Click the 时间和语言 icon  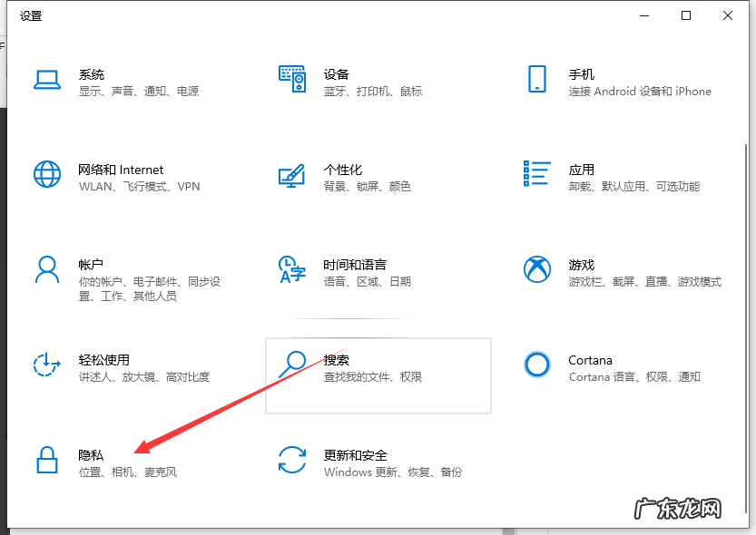coord(292,270)
